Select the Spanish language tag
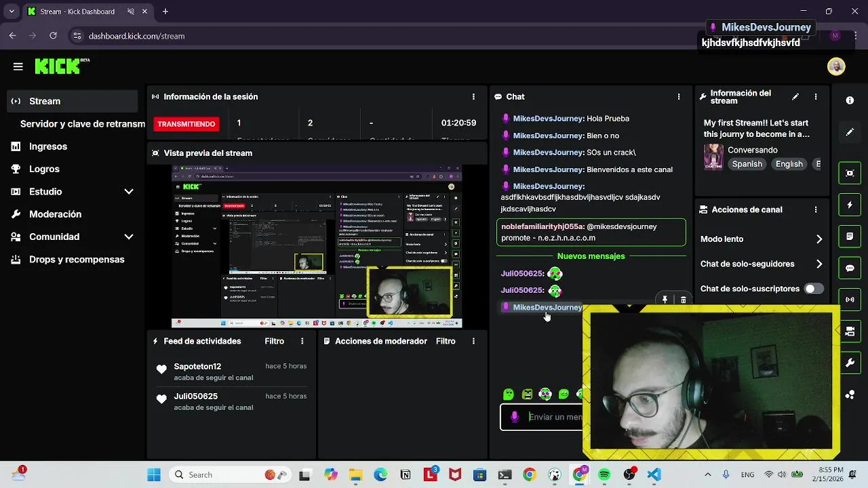The image size is (868, 488). coord(747,164)
